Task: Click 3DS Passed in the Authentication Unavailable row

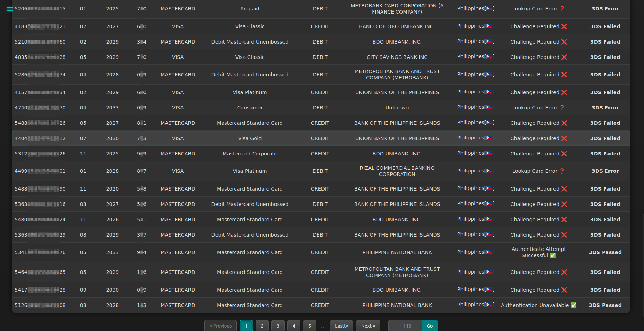Action: coord(605,305)
